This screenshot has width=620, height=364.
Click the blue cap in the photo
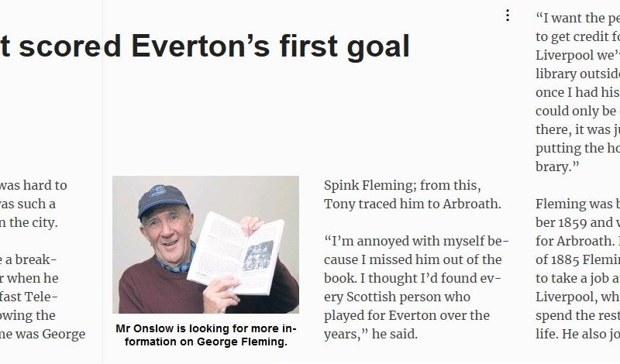[164, 198]
